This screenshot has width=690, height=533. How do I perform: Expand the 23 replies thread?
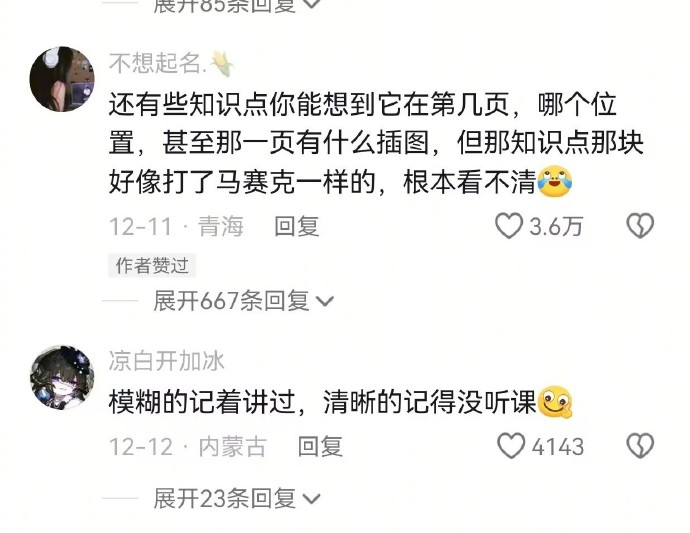point(237,499)
